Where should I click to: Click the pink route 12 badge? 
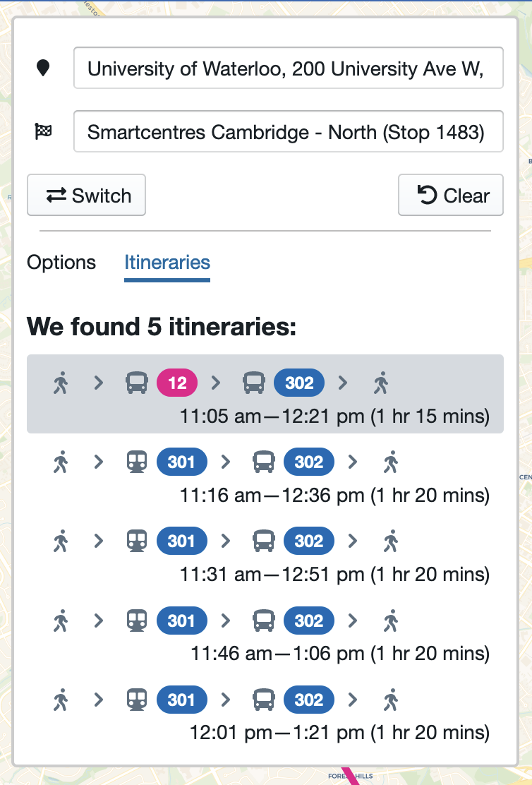(177, 383)
